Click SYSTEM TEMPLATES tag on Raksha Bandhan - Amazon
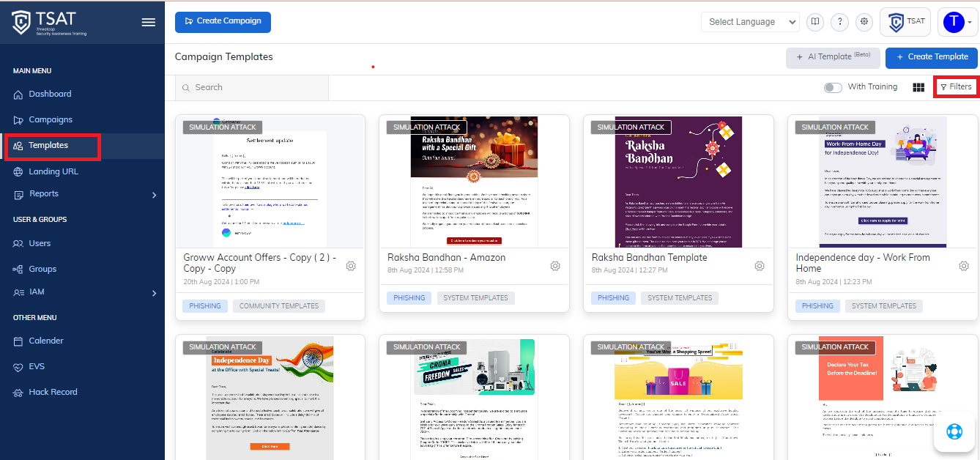Viewport: 980px width, 460px height. click(x=476, y=298)
